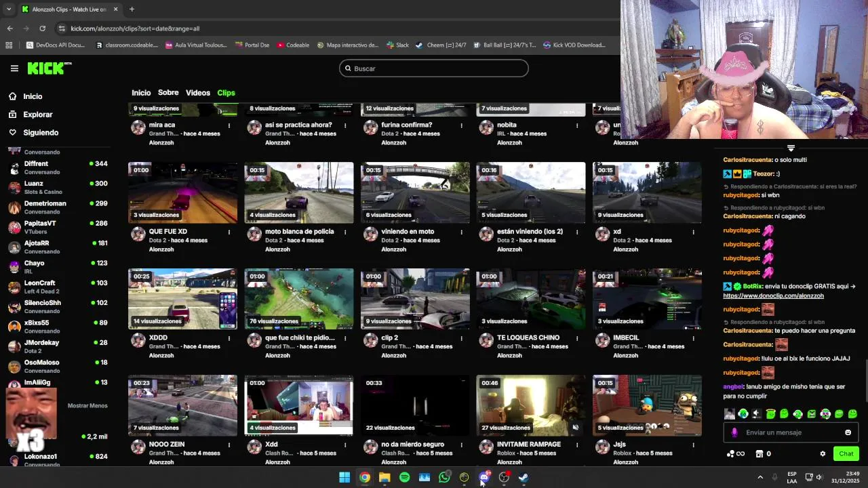The height and width of the screenshot is (488, 868).
Task: Open the 'Slack' bookmark
Action: 397,45
